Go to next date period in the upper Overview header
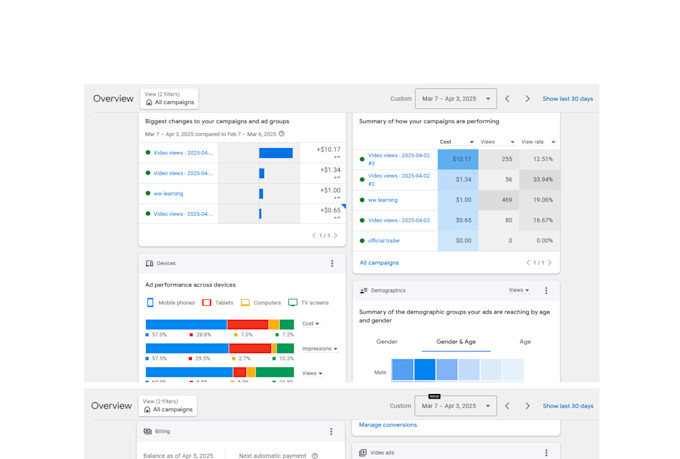 tap(527, 99)
